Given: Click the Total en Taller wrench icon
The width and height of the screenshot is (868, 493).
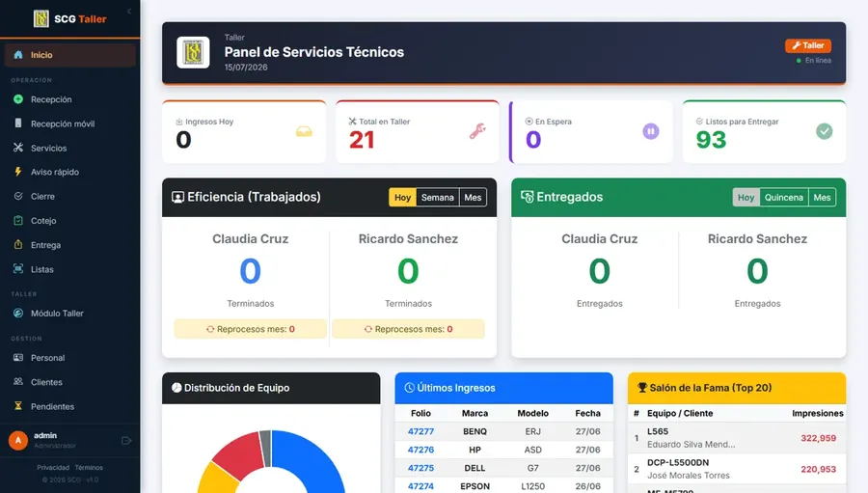Looking at the screenshot, I should coord(477,131).
